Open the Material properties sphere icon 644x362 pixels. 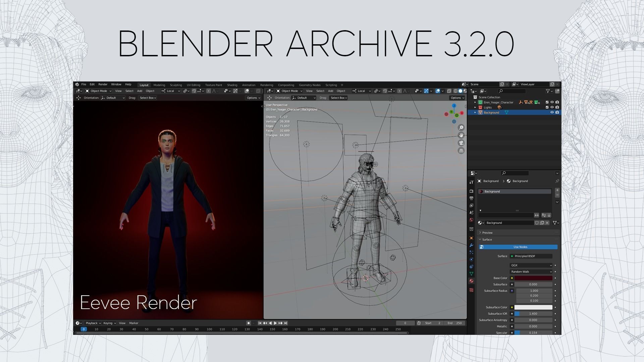tap(471, 281)
